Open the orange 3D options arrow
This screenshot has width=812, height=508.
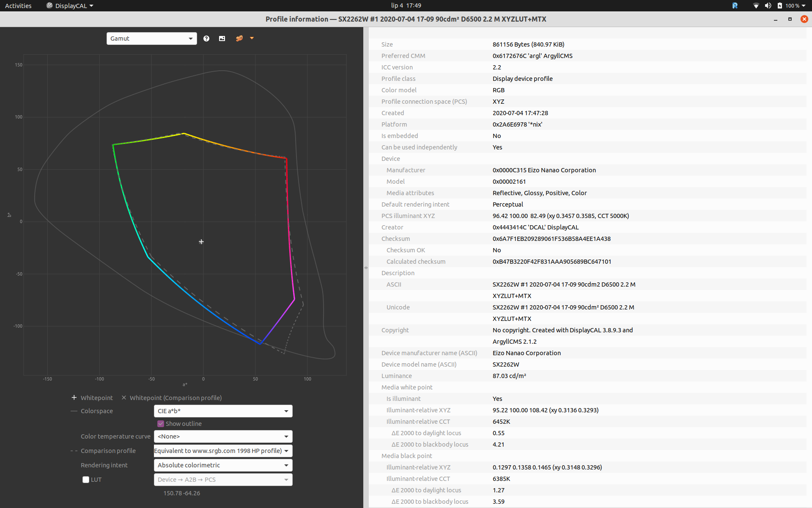252,38
